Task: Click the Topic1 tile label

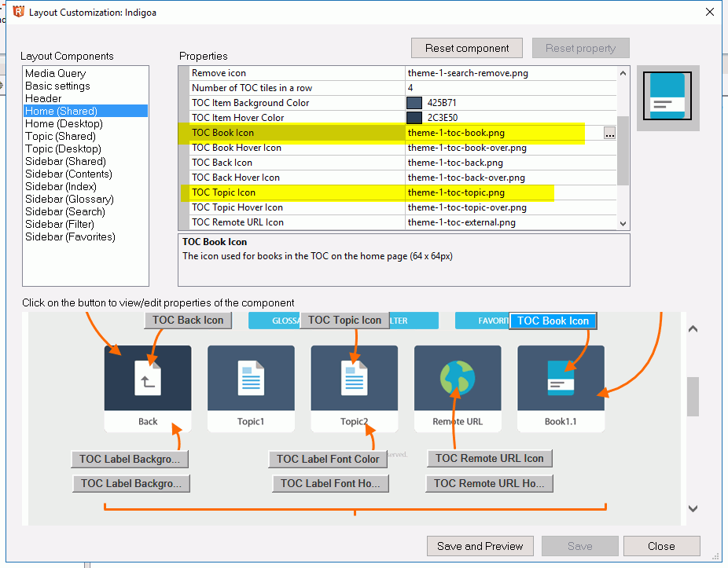Action: (251, 421)
